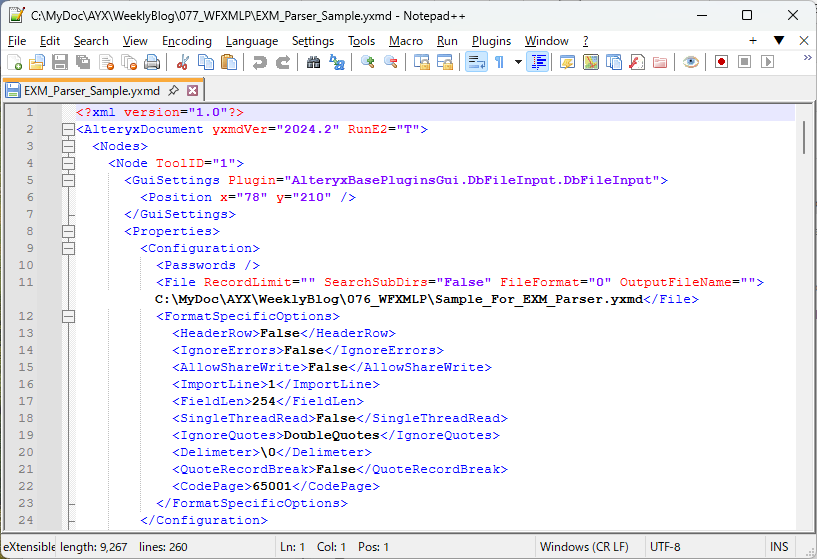Click the Save file toolbar icon

pos(60,62)
